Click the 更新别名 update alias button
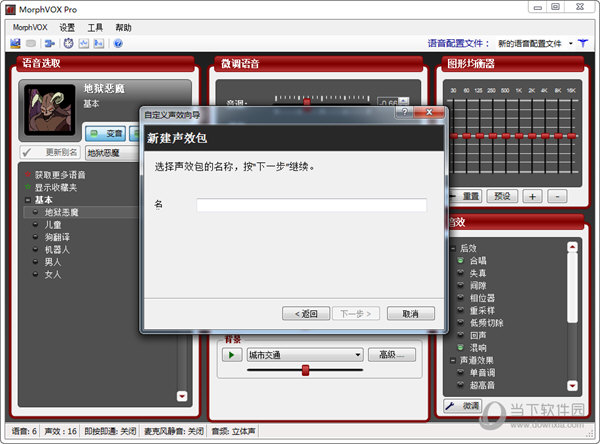The height and width of the screenshot is (444, 600). [x=50, y=152]
